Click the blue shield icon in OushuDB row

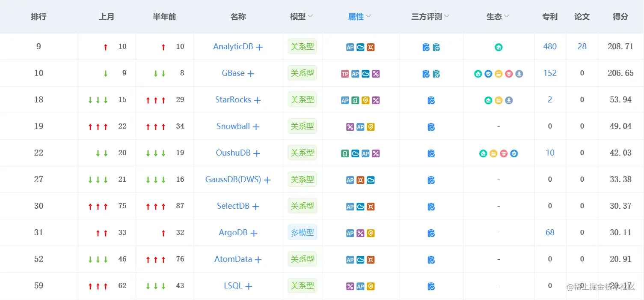point(514,153)
